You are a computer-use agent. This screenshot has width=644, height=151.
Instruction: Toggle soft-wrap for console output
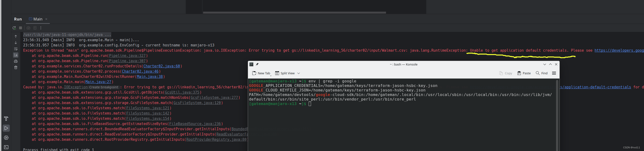click(x=16, y=49)
